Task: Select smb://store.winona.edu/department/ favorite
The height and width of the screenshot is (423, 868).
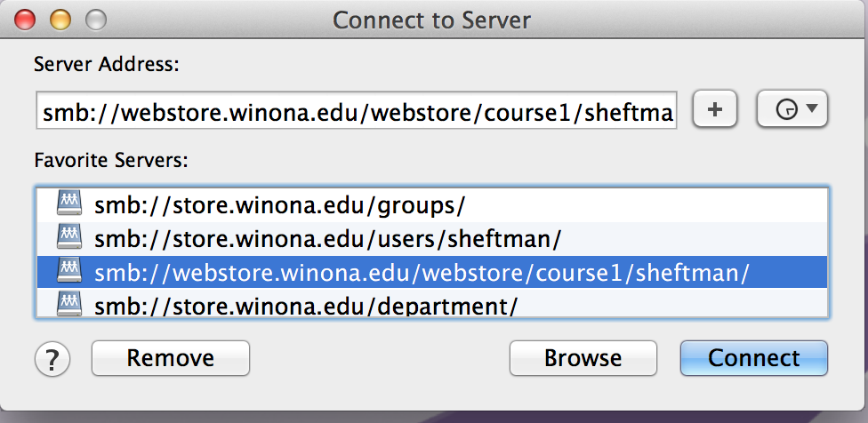Action: pyautogui.click(x=306, y=306)
